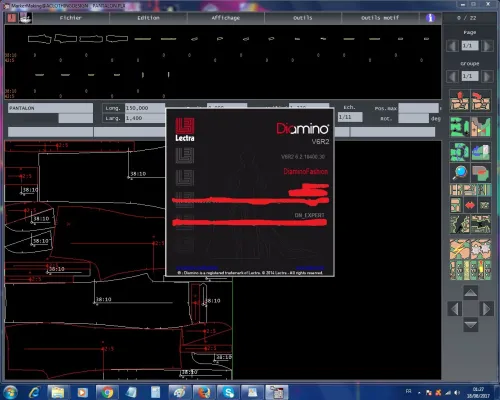
Task: Click the PANTALON marker name field
Action: pos(50,108)
